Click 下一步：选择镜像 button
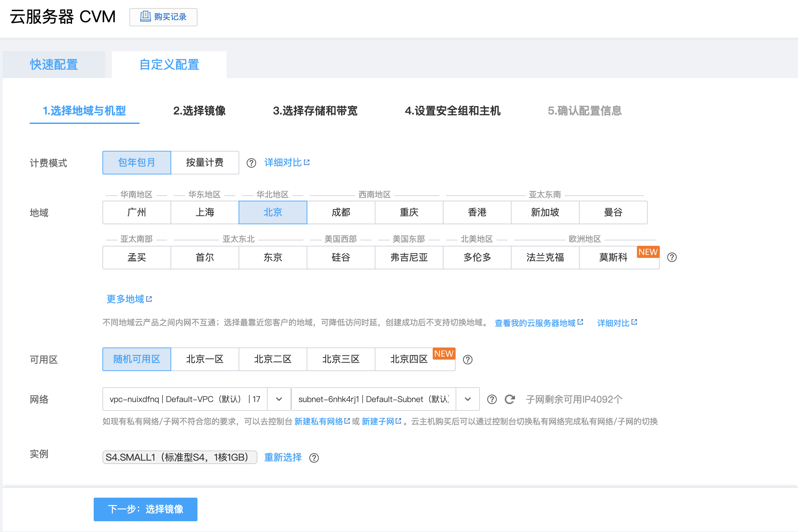Image resolution: width=798 pixels, height=532 pixels. pos(145,509)
